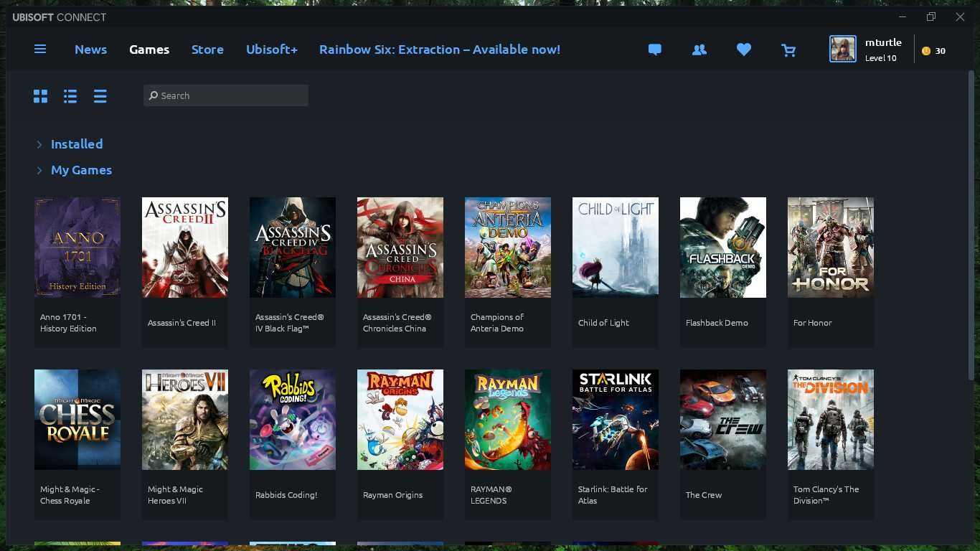This screenshot has height=551, width=980.
Task: Open The Crew cover
Action: [723, 420]
